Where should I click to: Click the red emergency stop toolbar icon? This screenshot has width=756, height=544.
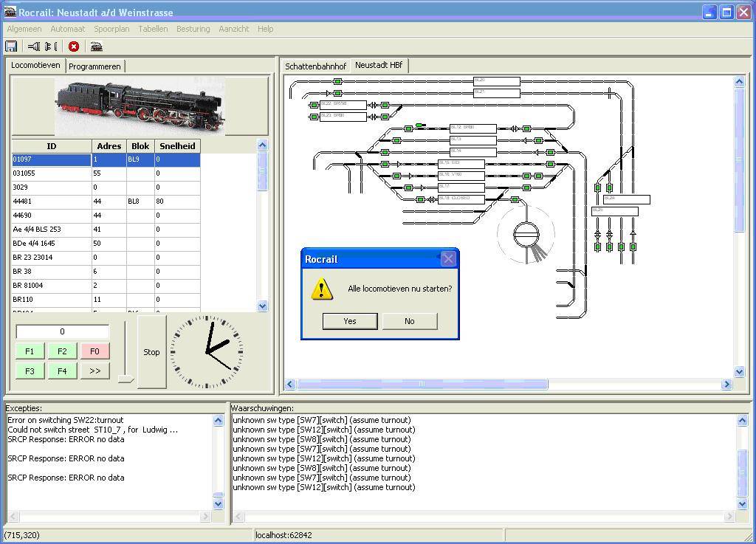pyautogui.click(x=74, y=47)
